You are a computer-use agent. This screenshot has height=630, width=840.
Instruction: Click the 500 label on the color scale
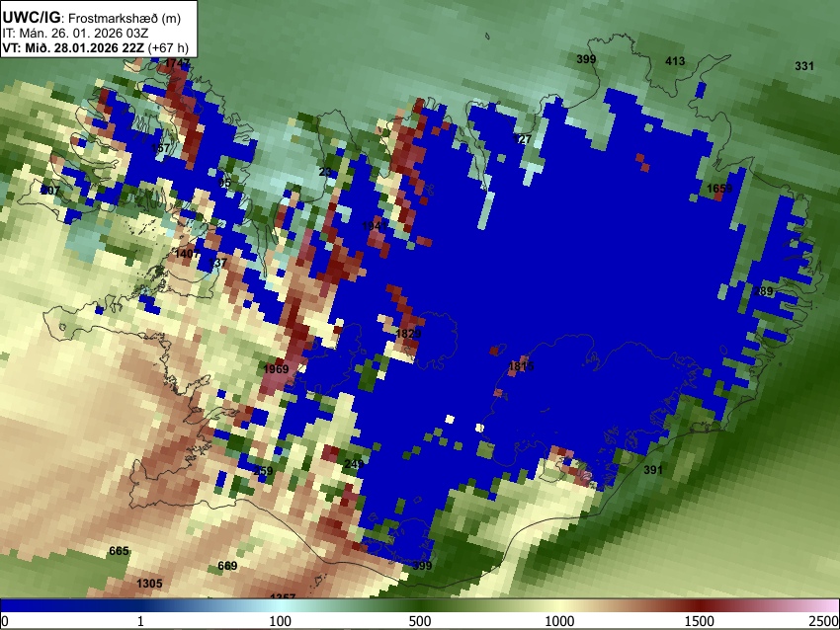coord(419,621)
